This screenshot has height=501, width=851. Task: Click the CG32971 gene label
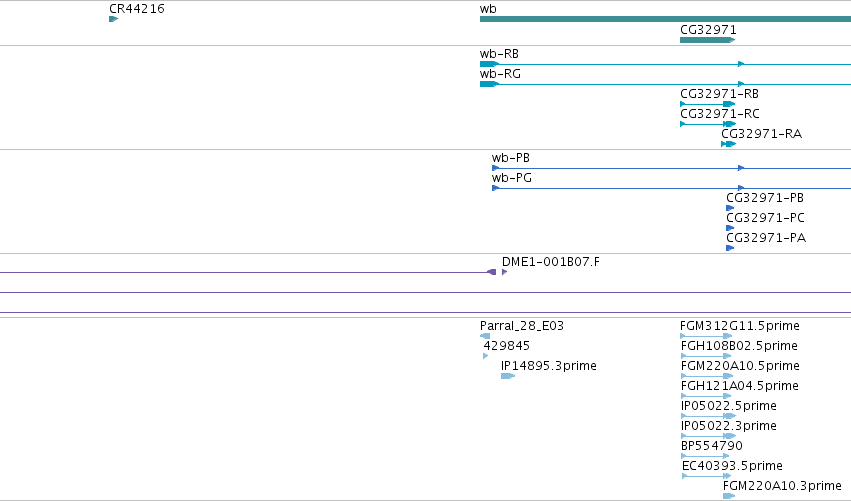[708, 30]
